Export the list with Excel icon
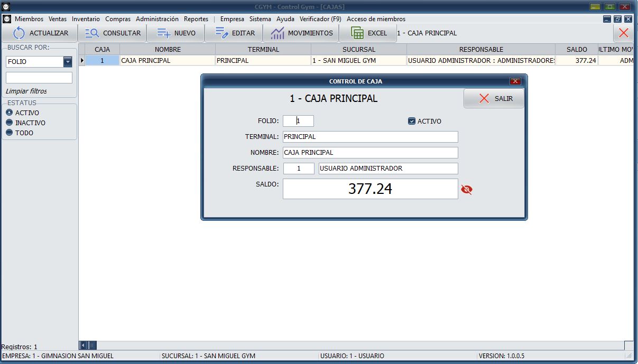 tap(358, 33)
